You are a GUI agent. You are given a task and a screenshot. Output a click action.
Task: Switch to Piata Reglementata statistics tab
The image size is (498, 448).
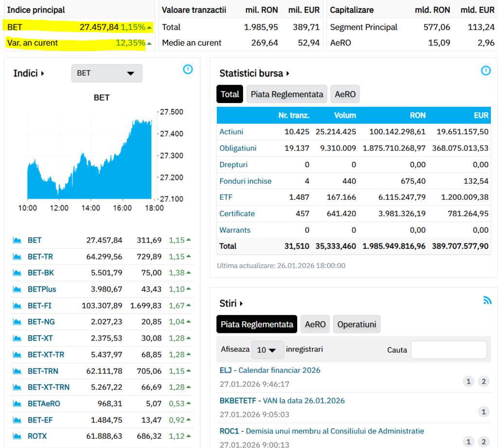(x=286, y=94)
